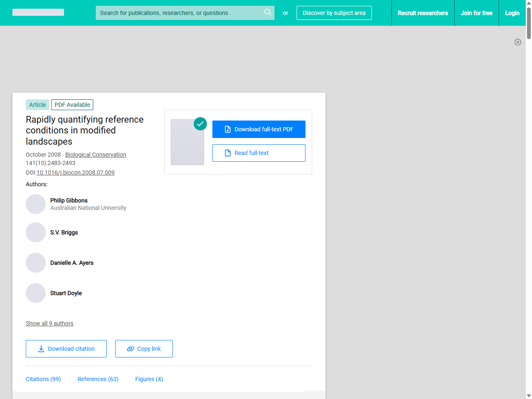The height and width of the screenshot is (399, 532).
Task: Select the Login menu item
Action: coord(512,13)
